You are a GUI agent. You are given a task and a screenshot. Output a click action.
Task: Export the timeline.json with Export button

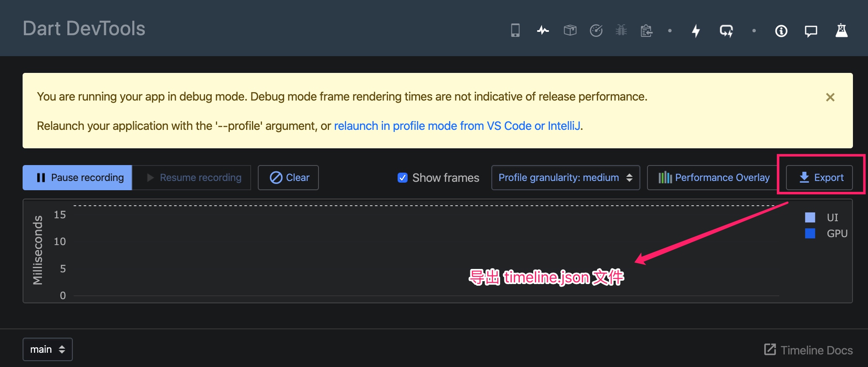tap(819, 178)
